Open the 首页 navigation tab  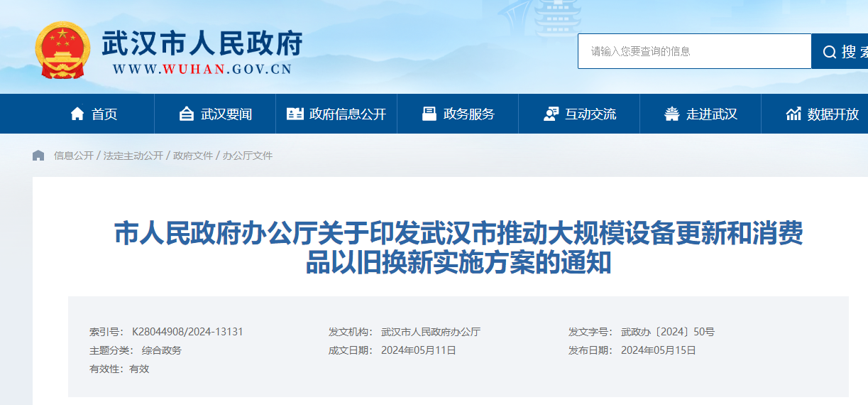point(104,114)
